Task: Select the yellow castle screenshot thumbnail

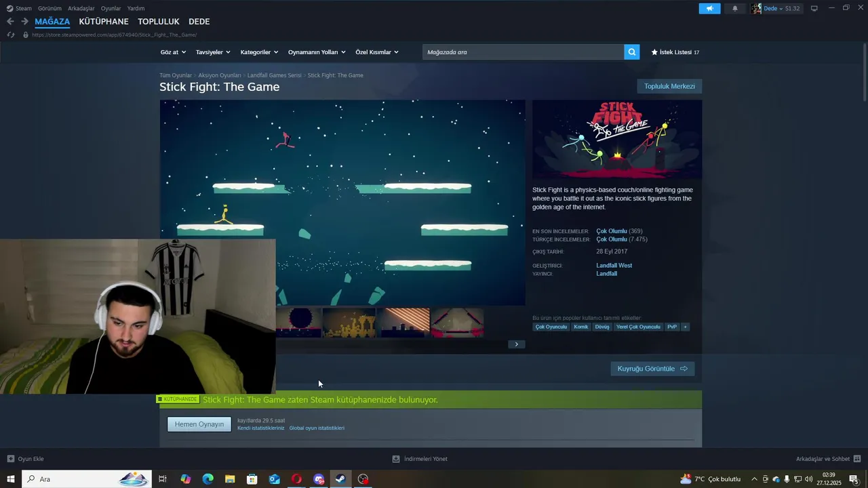Action: click(x=349, y=323)
